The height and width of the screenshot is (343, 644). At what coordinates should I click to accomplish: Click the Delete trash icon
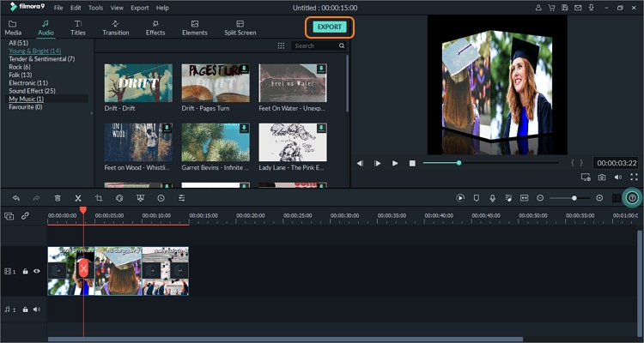coord(58,198)
